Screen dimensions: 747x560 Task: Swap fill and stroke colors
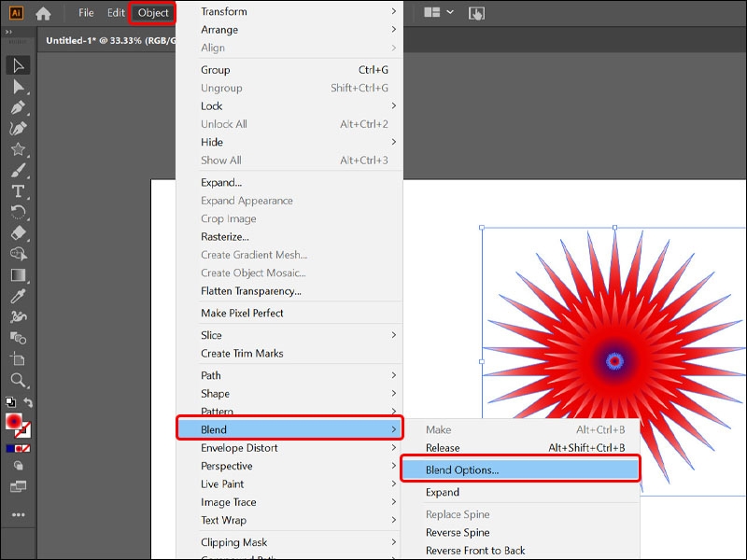click(28, 402)
